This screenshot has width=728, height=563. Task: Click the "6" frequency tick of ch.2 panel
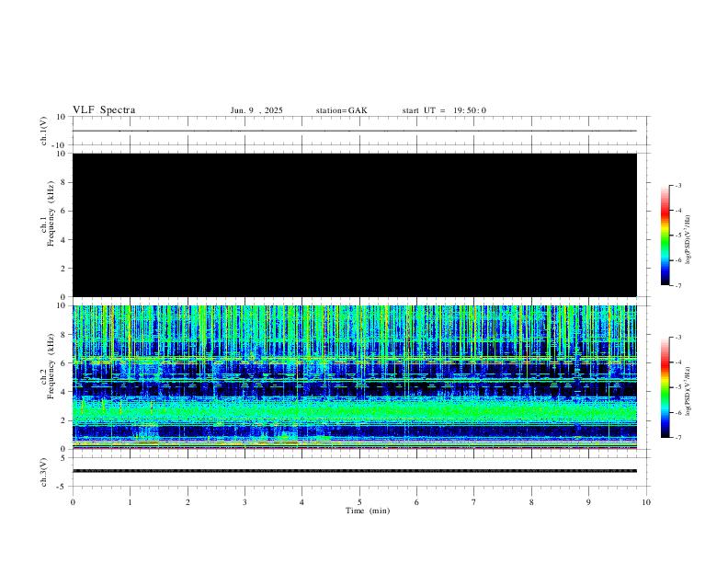point(63,362)
